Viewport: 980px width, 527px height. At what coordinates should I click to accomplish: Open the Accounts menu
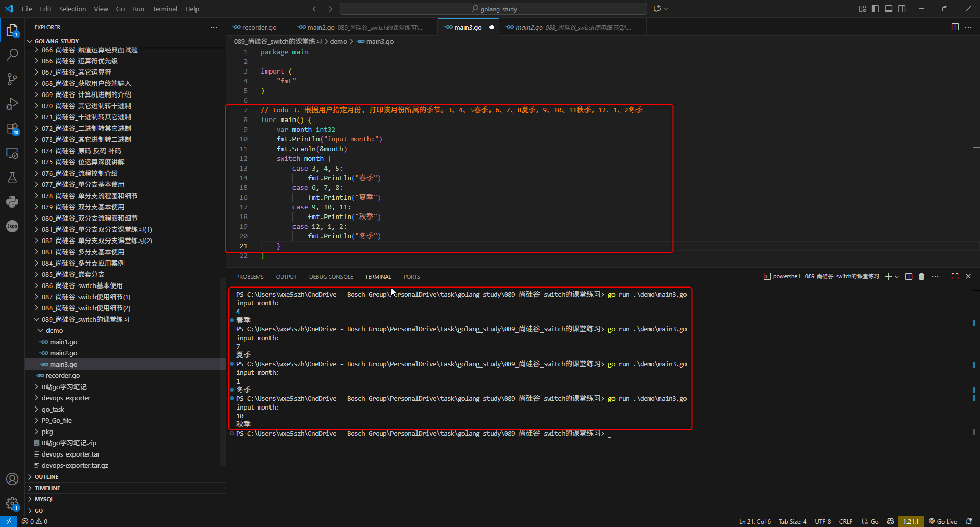click(12, 479)
